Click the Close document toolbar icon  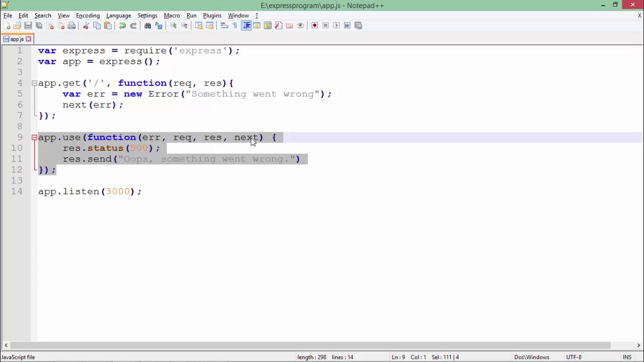pos(50,26)
